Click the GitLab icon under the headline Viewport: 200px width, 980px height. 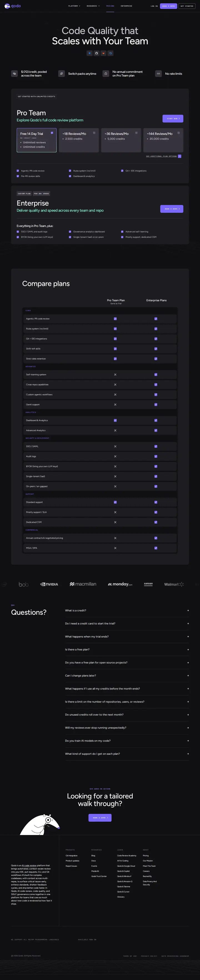[x=103, y=53]
